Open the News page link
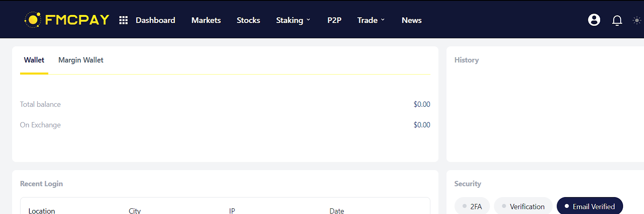644x214 pixels. pyautogui.click(x=411, y=20)
